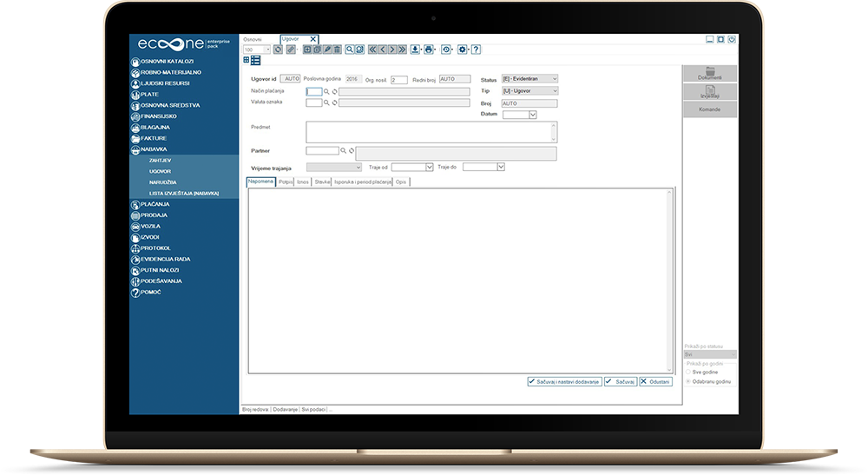This screenshot has width=868, height=475.
Task: Click the Sačuvaj button
Action: click(x=621, y=382)
